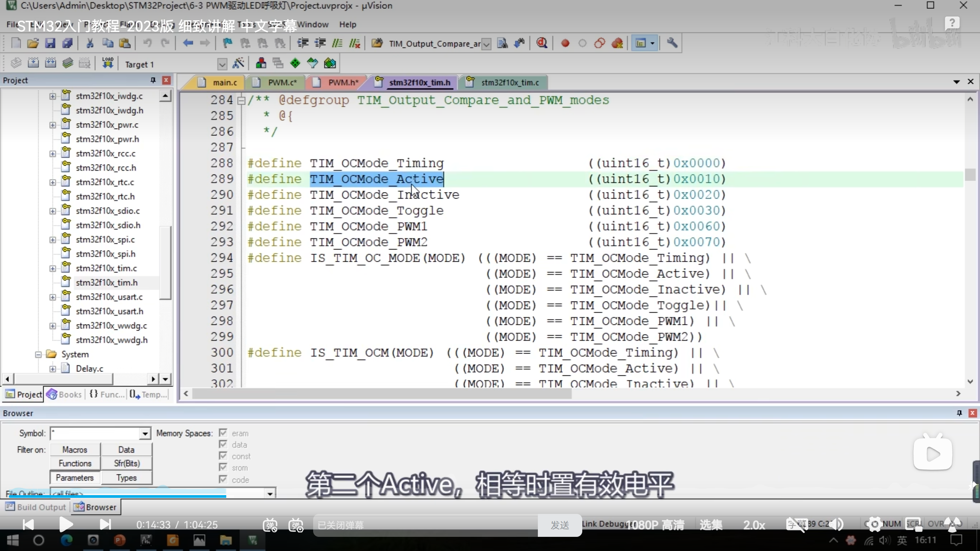
Task: Toggle the eram memory space checkbox
Action: [x=223, y=433]
